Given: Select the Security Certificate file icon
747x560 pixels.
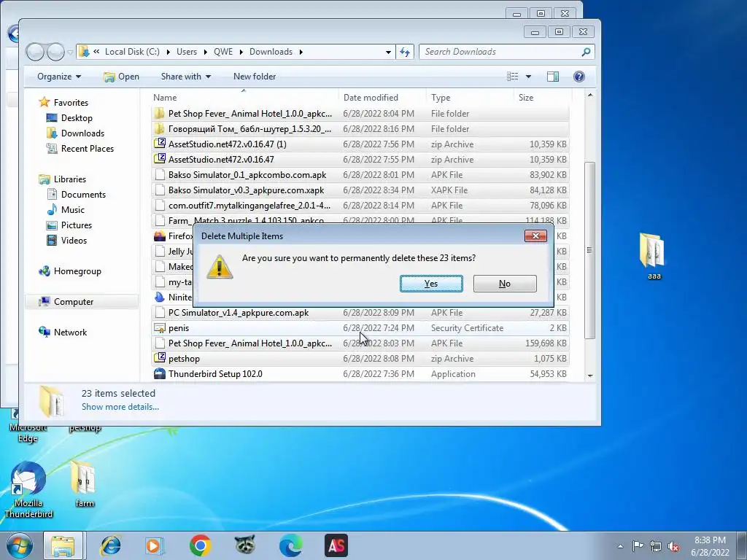Looking at the screenshot, I should 160,327.
